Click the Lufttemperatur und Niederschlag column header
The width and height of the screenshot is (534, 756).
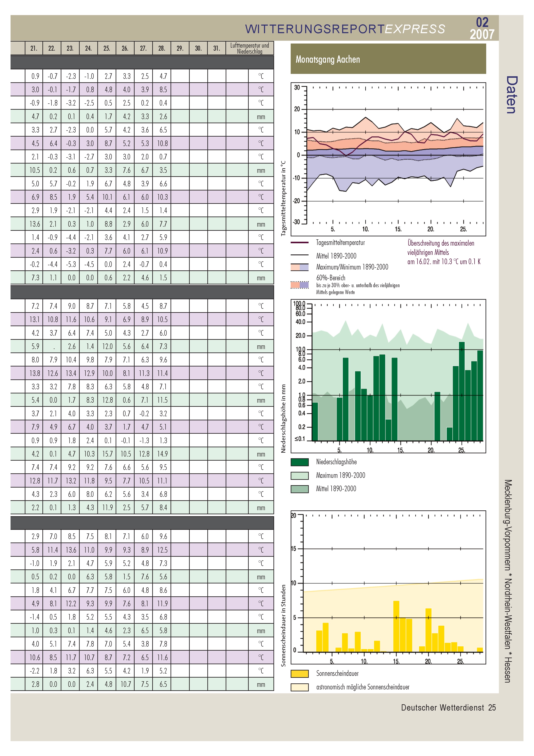pyautogui.click(x=249, y=48)
